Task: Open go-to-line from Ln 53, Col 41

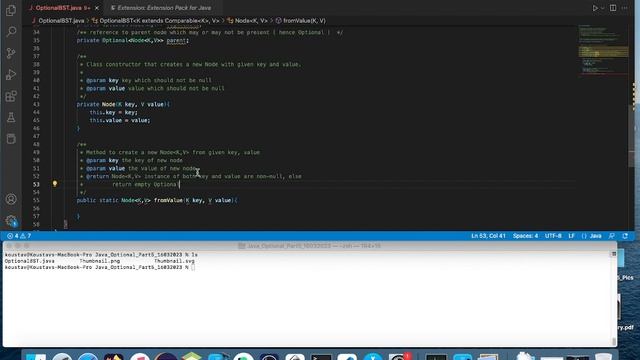Action: tap(488, 236)
